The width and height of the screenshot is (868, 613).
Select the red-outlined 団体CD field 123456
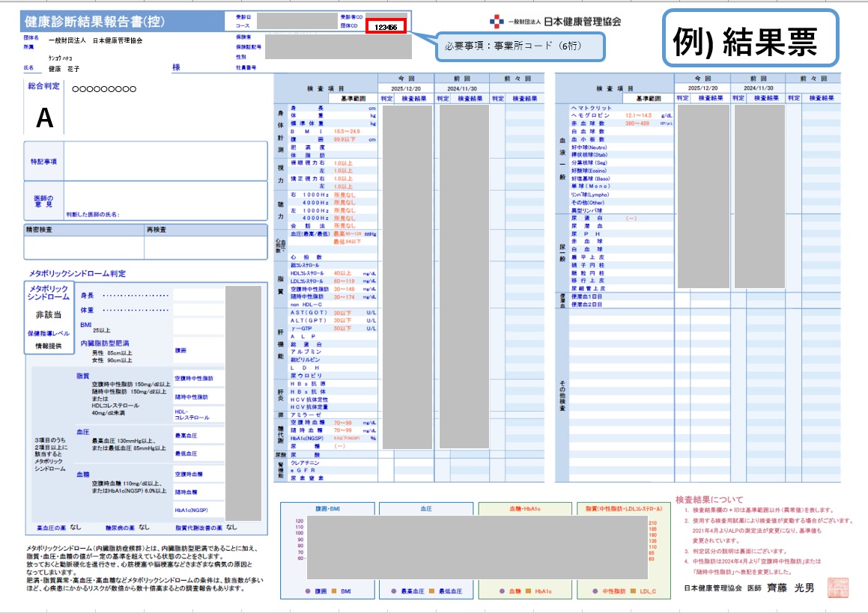(x=386, y=27)
